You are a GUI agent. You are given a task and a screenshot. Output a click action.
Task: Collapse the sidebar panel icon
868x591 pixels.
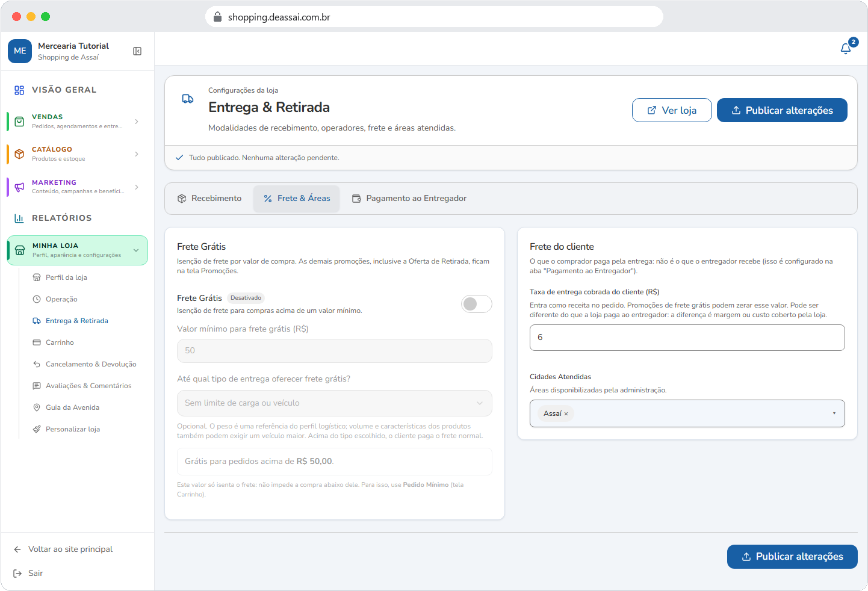137,51
